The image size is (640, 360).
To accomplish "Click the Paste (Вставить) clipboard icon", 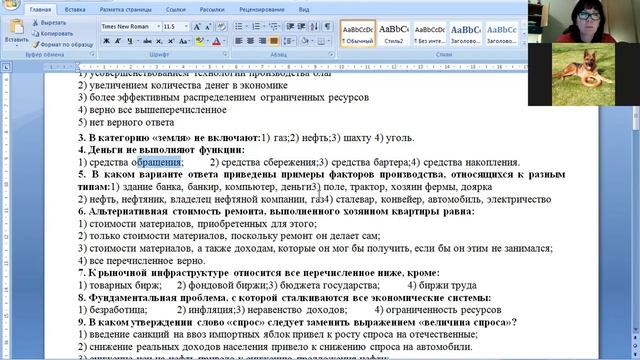I will (x=16, y=27).
